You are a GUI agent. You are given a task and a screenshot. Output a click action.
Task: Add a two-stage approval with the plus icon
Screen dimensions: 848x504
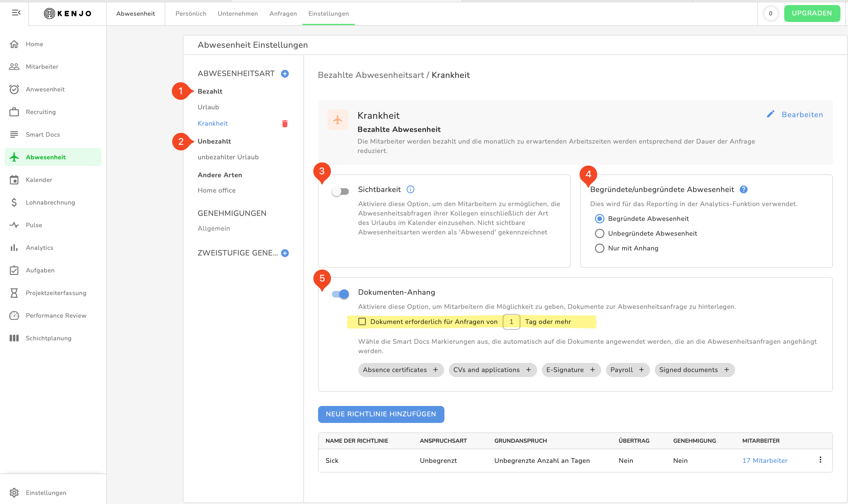(x=285, y=253)
